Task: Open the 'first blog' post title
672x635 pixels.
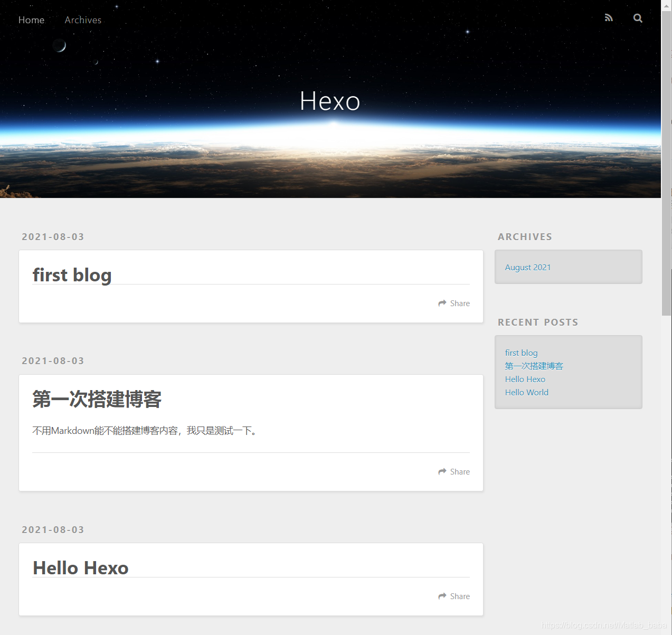Action: (x=72, y=274)
